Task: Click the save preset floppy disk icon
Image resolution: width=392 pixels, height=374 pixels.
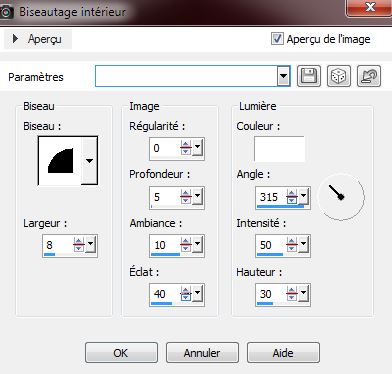Action: [309, 76]
